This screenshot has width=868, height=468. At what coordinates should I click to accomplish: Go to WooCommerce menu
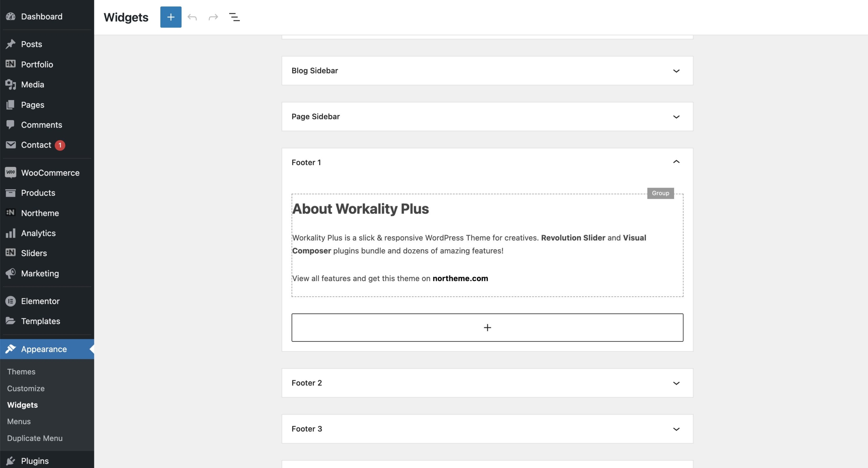tap(50, 173)
